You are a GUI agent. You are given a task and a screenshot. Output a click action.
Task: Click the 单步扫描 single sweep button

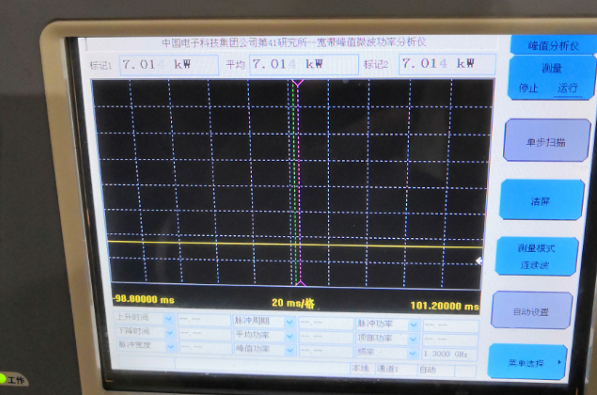point(546,141)
